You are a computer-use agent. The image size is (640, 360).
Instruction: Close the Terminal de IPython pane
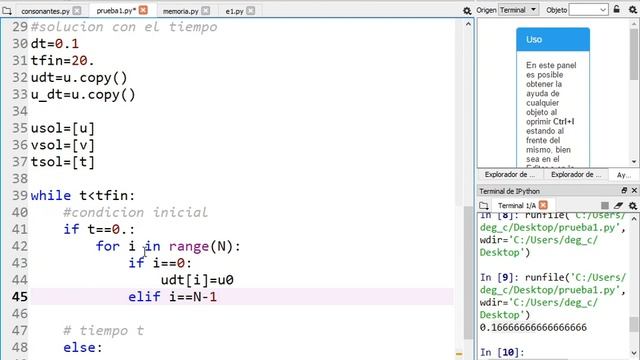pyautogui.click(x=634, y=191)
